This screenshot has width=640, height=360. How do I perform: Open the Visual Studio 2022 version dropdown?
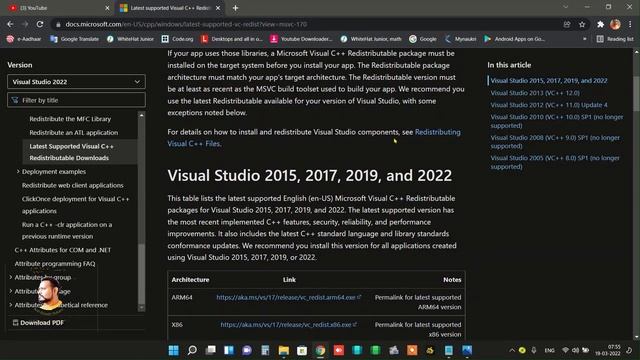click(76, 82)
